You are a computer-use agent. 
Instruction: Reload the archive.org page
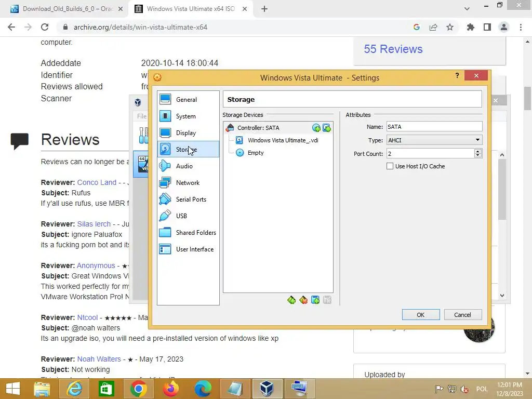pyautogui.click(x=45, y=27)
